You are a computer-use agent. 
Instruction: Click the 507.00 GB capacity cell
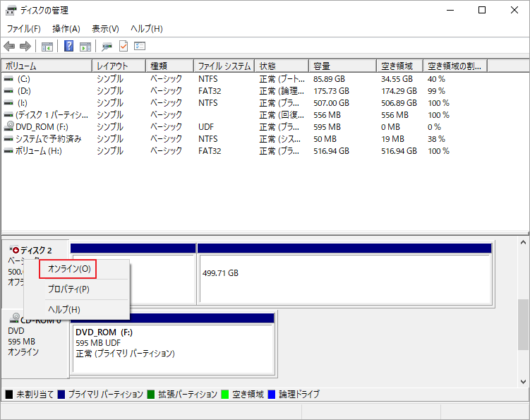[331, 103]
